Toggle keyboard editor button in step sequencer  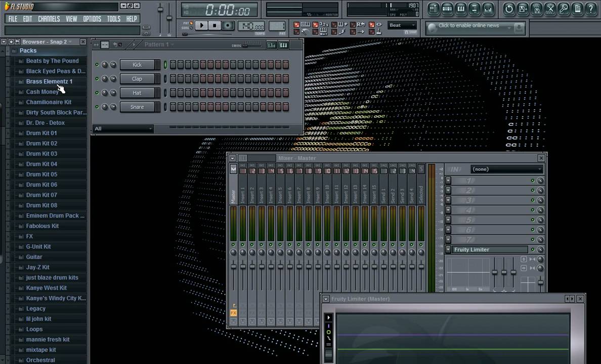pos(284,45)
